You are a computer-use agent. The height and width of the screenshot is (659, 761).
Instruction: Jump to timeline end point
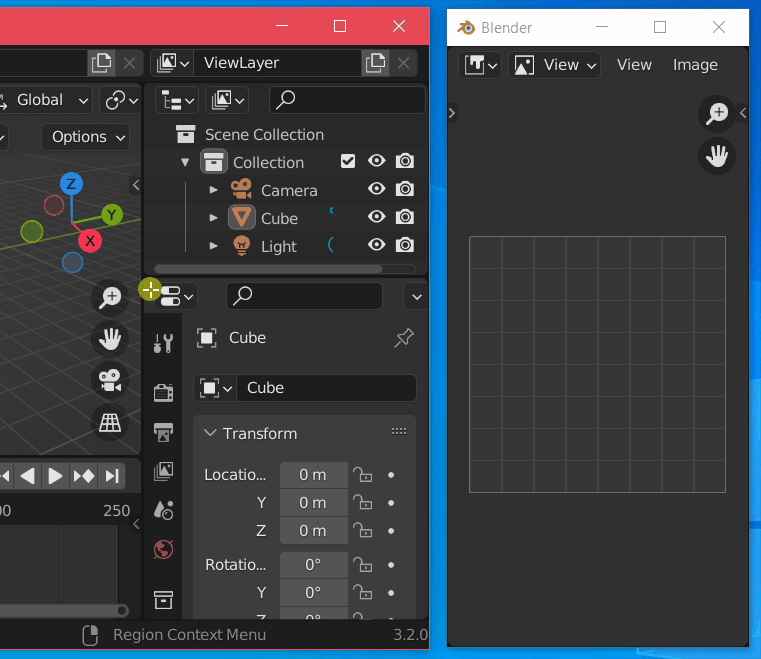point(112,476)
